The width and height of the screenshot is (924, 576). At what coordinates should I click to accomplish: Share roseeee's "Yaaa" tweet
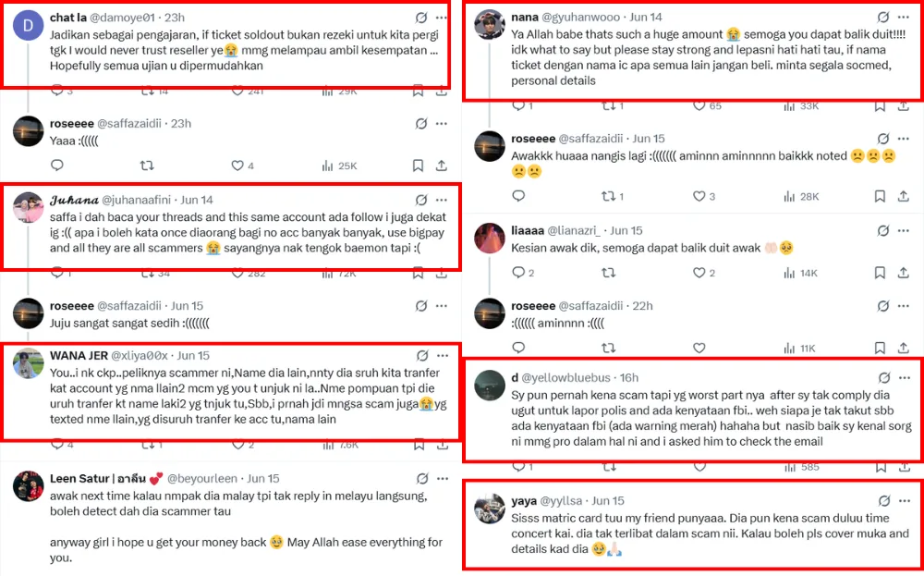[442, 165]
